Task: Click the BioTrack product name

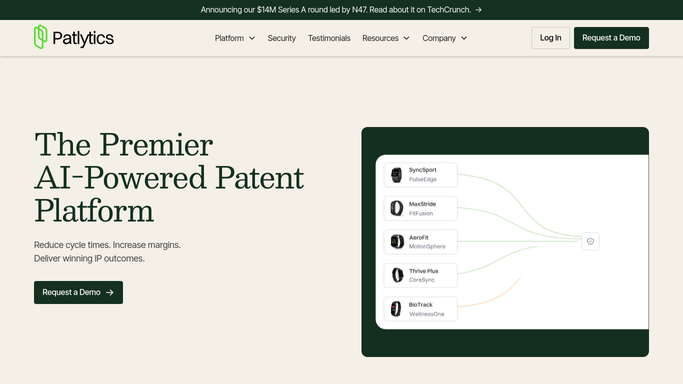Action: pos(420,305)
